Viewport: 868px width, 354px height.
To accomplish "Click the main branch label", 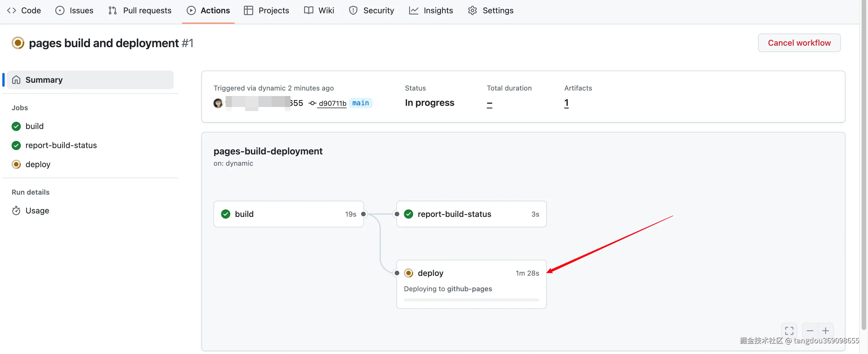I will point(360,103).
